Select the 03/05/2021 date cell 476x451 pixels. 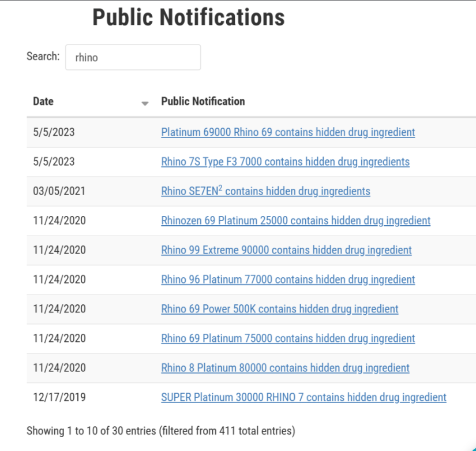(59, 191)
